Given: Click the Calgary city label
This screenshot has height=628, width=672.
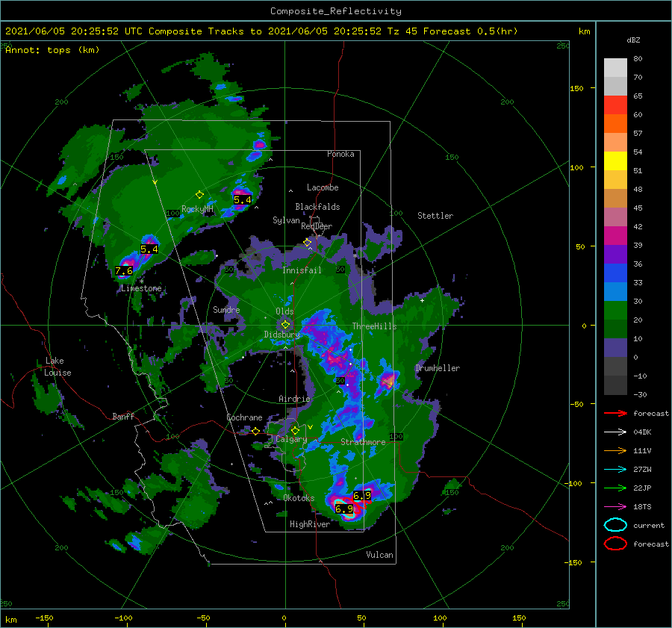Looking at the screenshot, I should (x=291, y=439).
